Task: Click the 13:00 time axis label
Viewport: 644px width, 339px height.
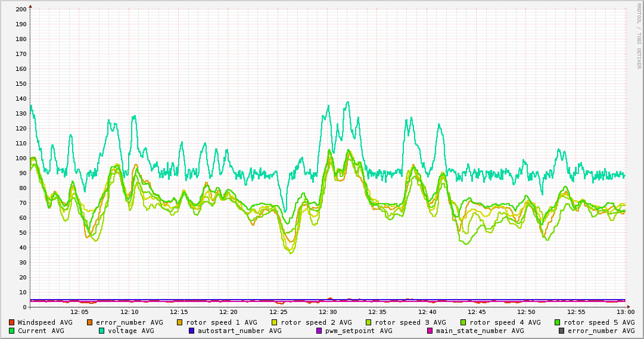Action: point(625,312)
